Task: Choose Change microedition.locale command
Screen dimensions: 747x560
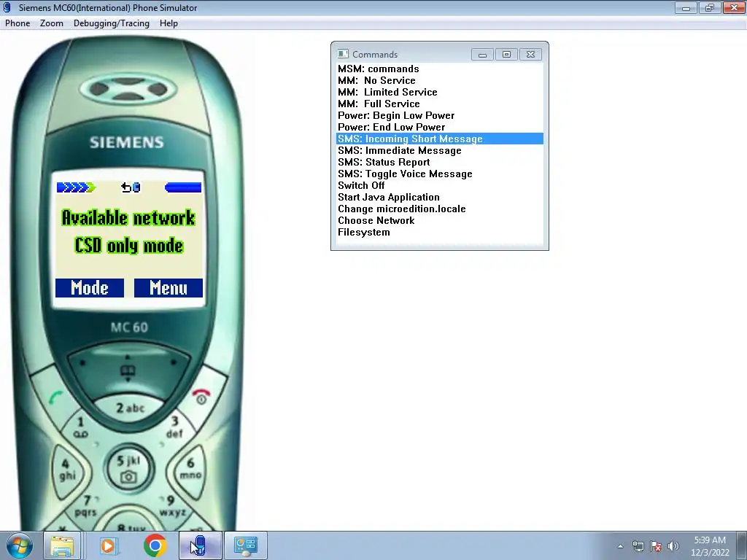Action: [x=440, y=209]
